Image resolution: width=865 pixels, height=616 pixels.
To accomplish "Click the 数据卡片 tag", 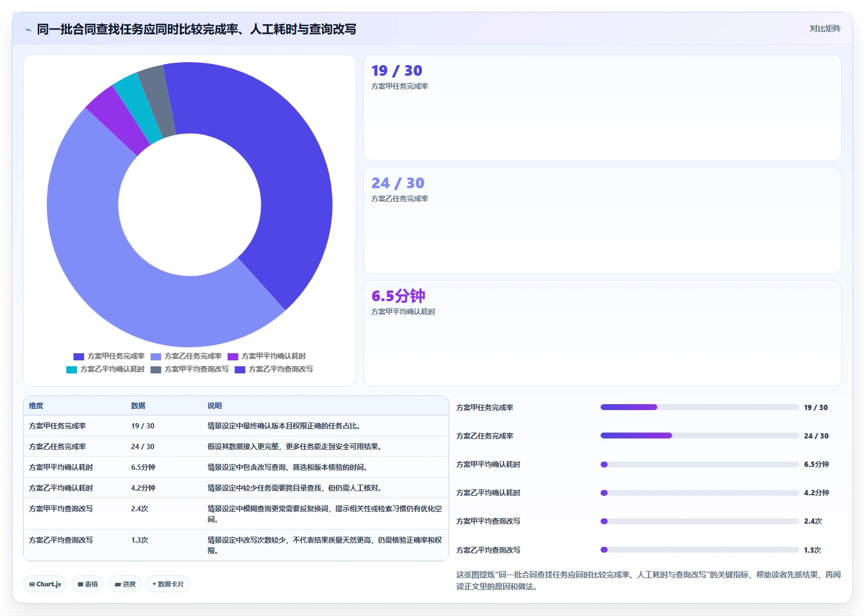I will pyautogui.click(x=168, y=584).
